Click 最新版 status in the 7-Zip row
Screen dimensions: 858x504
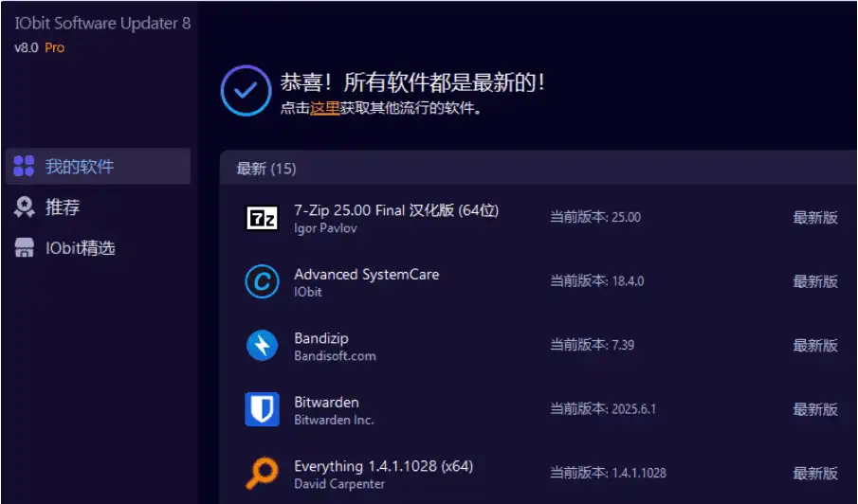coord(815,218)
